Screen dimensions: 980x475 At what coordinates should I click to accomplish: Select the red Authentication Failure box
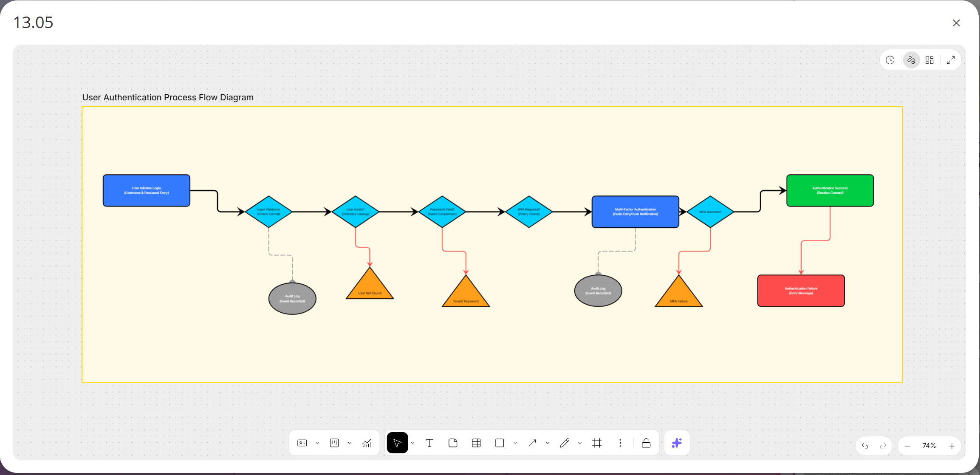(x=801, y=291)
